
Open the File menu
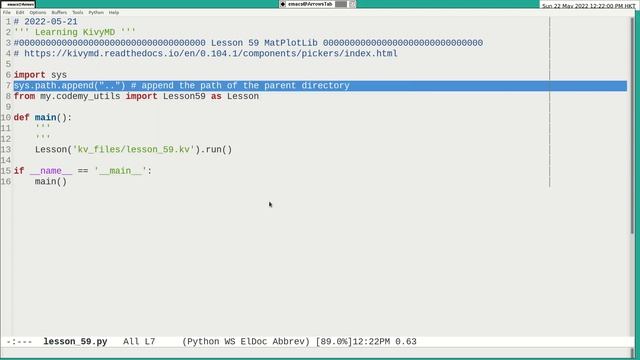pyautogui.click(x=7, y=13)
